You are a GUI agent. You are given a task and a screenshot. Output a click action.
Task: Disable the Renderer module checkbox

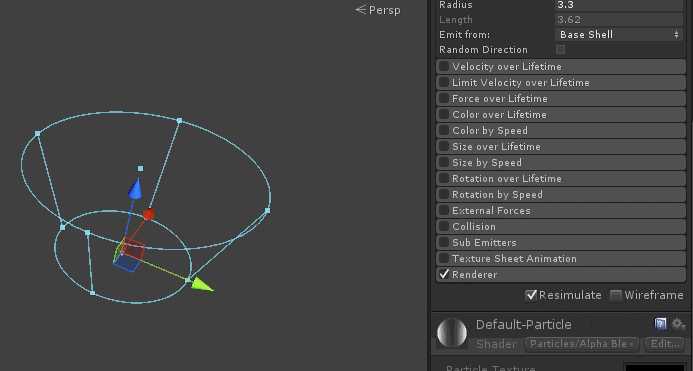pyautogui.click(x=444, y=274)
